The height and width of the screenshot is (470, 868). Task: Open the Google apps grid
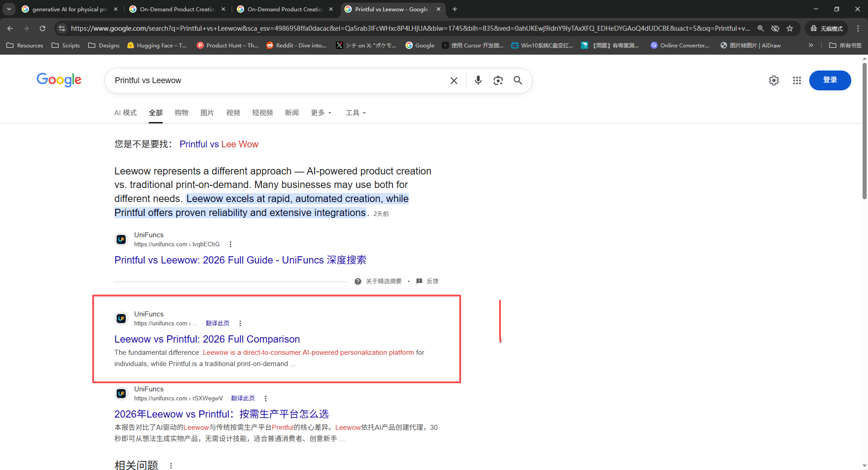coord(797,80)
